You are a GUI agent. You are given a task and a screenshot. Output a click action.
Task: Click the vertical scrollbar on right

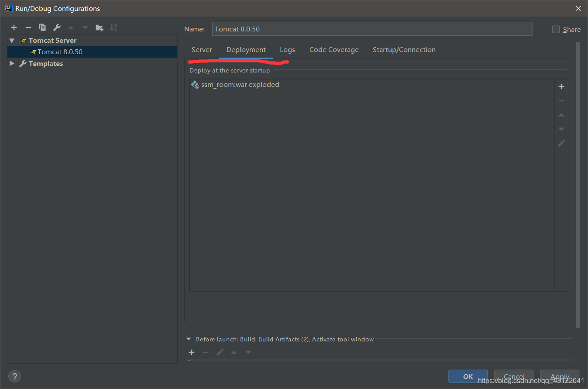[x=578, y=185]
